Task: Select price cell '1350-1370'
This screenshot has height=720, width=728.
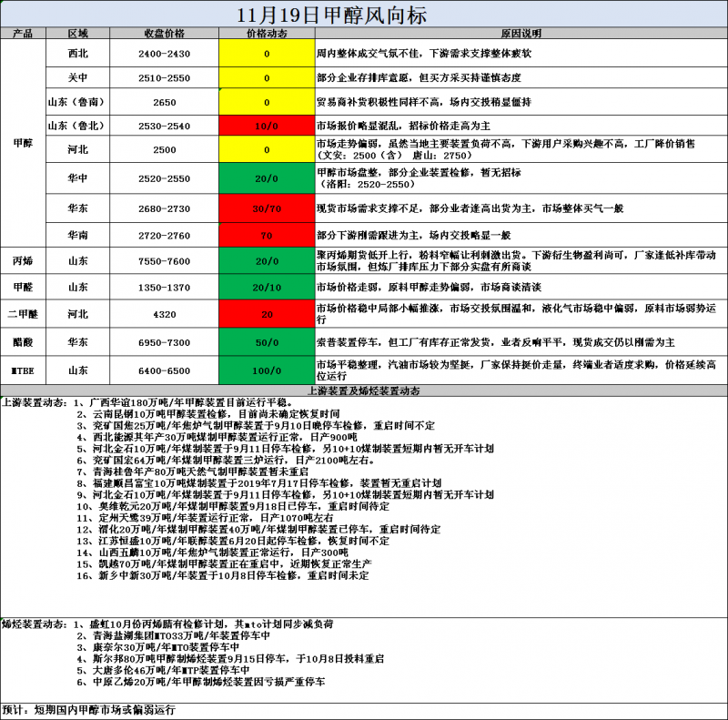Action: (x=165, y=287)
